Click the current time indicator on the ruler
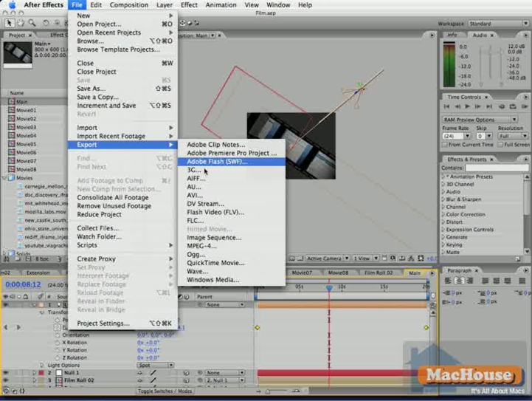 [x=329, y=288]
